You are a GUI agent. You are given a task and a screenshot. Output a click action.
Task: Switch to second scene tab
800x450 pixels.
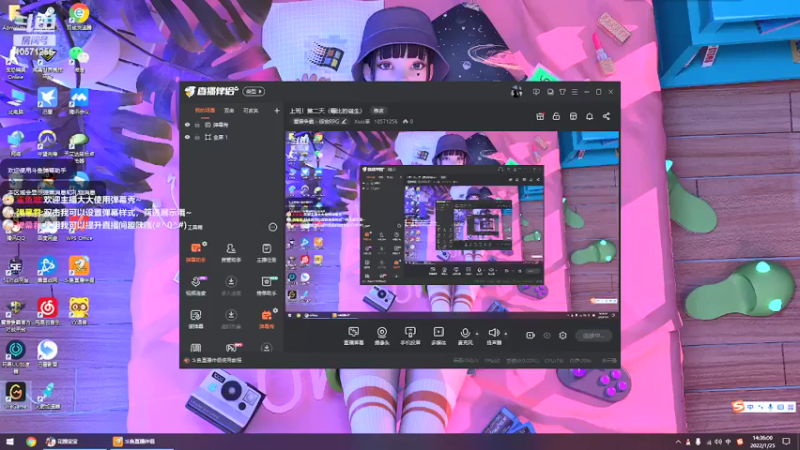[229, 110]
